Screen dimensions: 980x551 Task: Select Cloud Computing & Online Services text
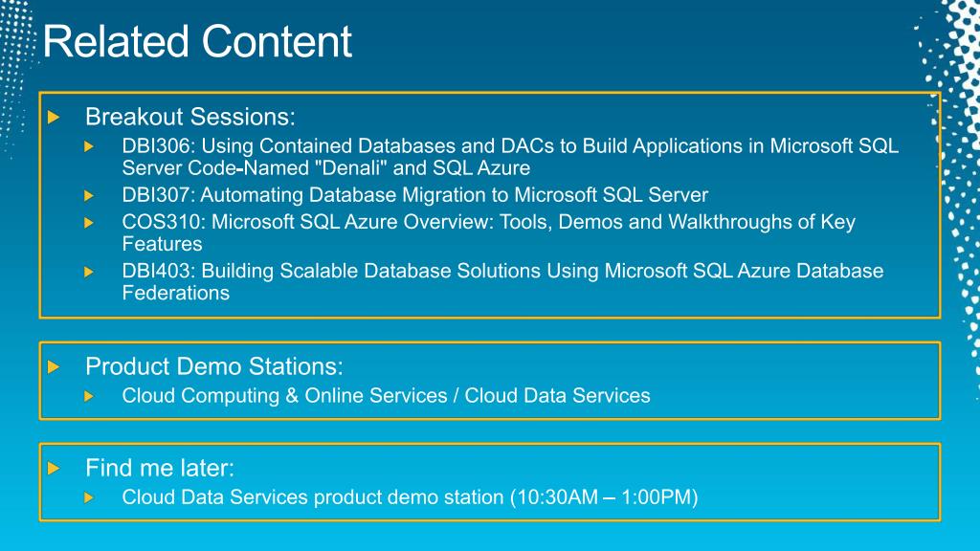284,395
